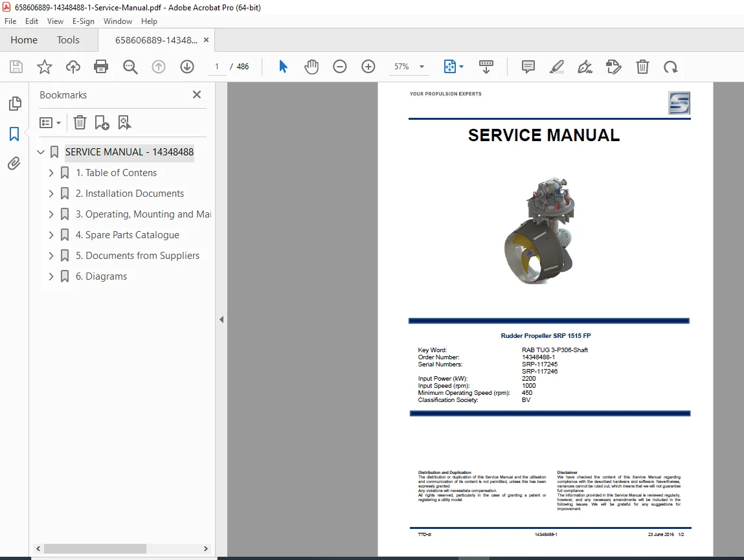Add a new bookmark icon
Image resolution: width=744 pixels, height=560 pixels.
102,123
